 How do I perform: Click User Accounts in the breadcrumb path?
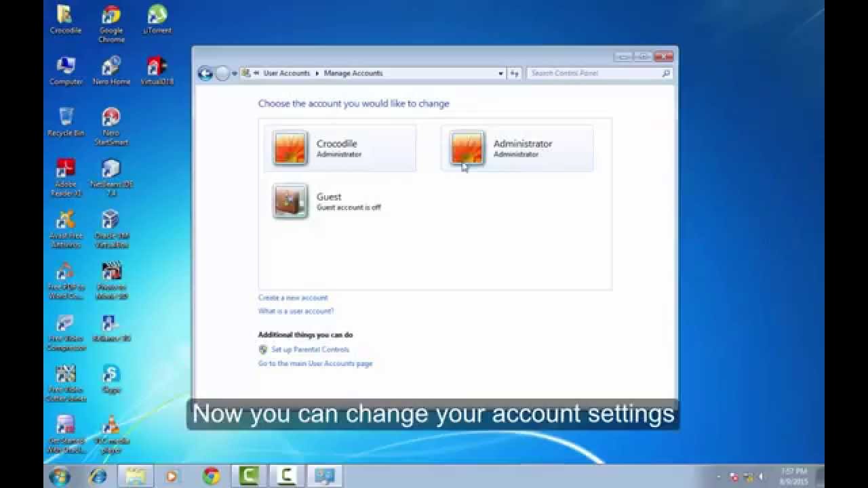tap(286, 73)
